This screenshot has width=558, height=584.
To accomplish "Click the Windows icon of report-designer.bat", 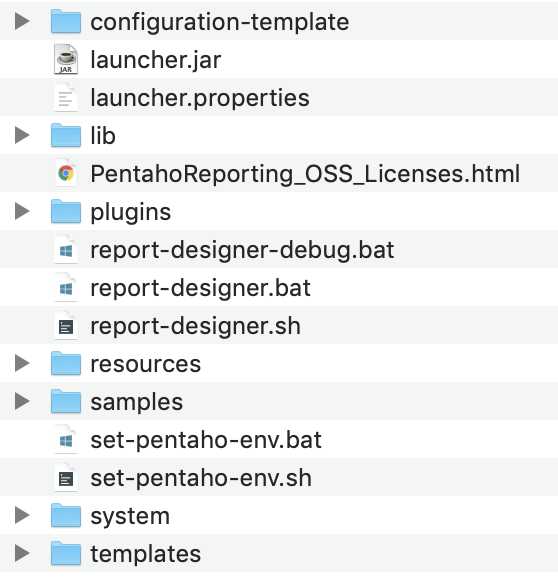I will [x=66, y=288].
